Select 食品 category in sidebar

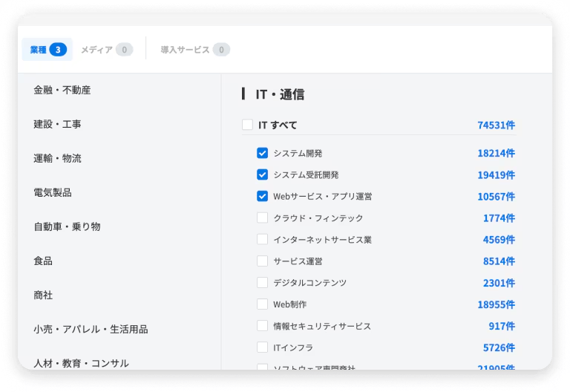click(x=43, y=261)
